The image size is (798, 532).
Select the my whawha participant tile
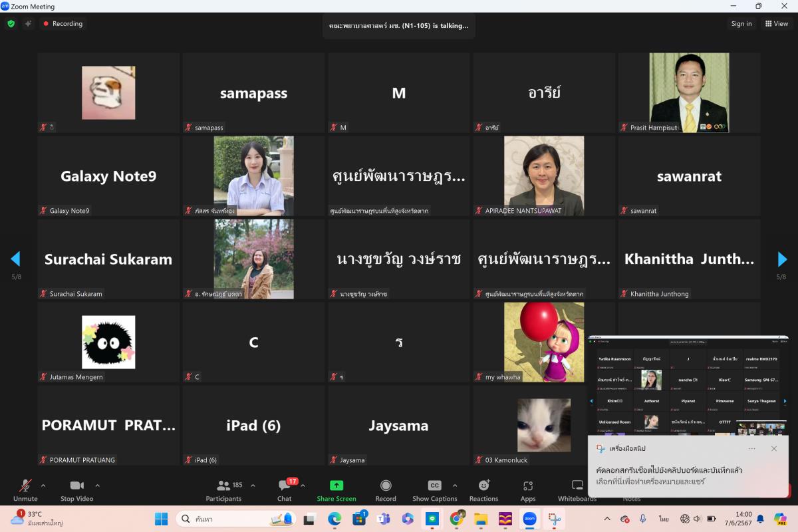pos(544,342)
